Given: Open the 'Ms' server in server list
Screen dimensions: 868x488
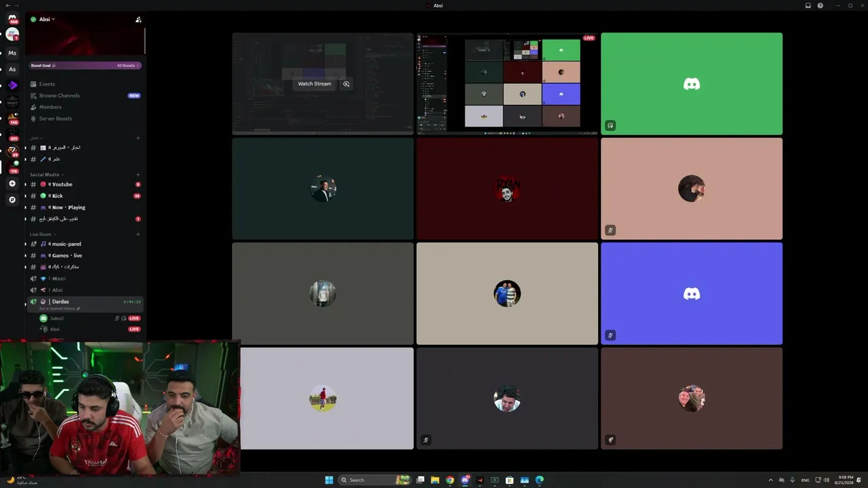Looking at the screenshot, I should [12, 53].
